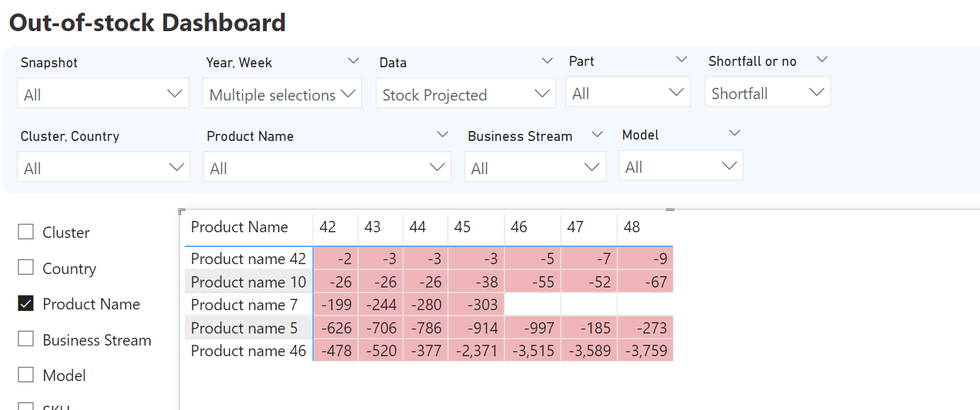Open the Cluster, Country dropdown
The image size is (980, 410).
(x=103, y=167)
